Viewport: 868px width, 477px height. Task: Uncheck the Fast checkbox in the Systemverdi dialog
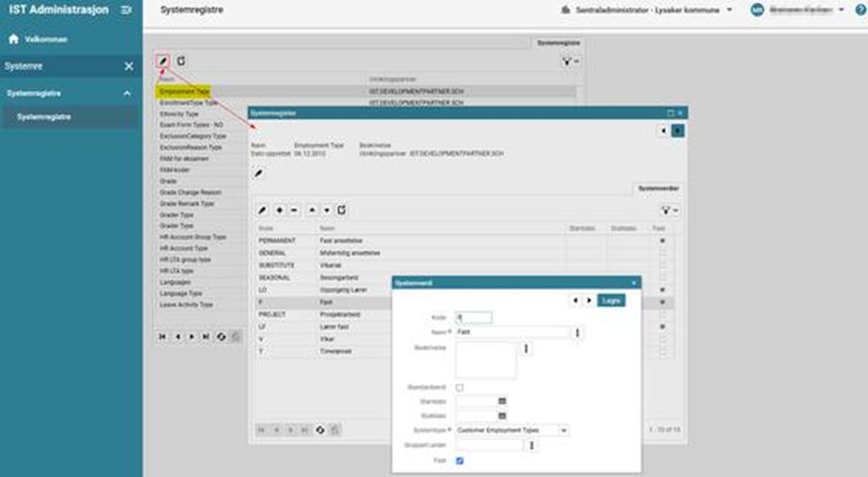(x=459, y=460)
